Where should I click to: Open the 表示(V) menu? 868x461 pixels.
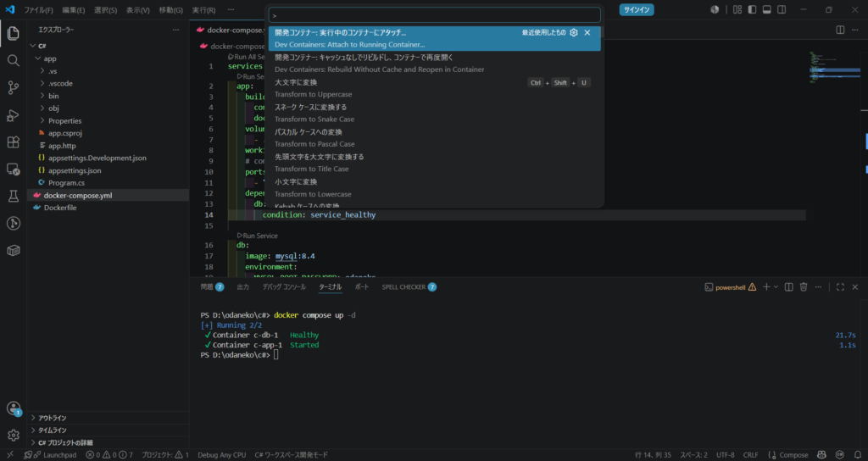coord(138,10)
